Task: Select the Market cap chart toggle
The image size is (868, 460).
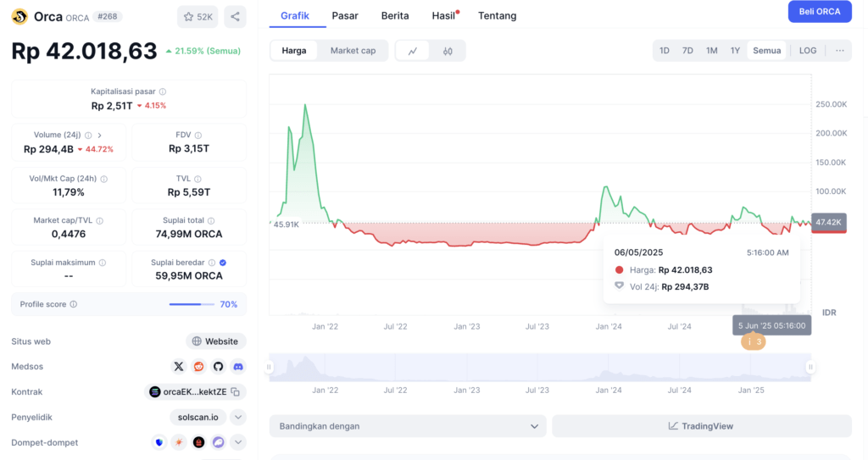Action: pos(353,50)
